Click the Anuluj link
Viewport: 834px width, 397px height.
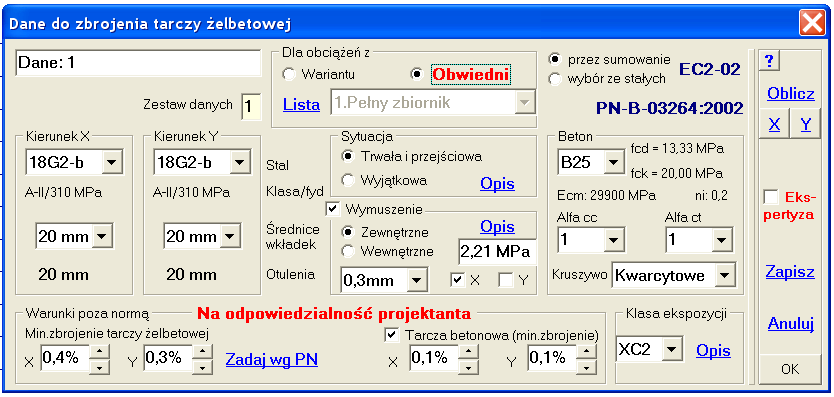791,323
